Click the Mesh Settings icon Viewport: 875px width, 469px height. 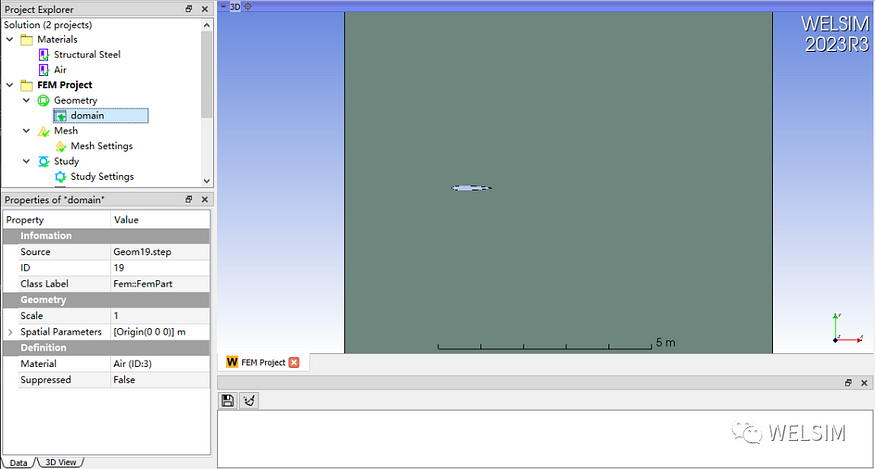pos(61,146)
